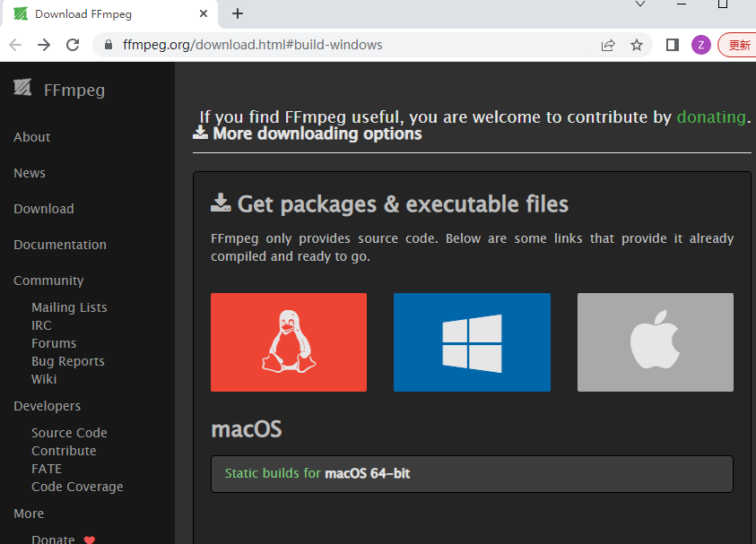Click the FFmpeg logo in the sidebar
The image size is (756, 544).
pos(59,90)
